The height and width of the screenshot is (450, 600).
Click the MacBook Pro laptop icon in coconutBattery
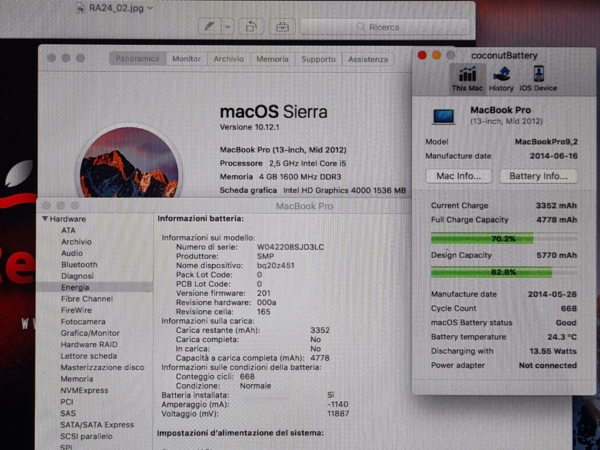click(443, 117)
